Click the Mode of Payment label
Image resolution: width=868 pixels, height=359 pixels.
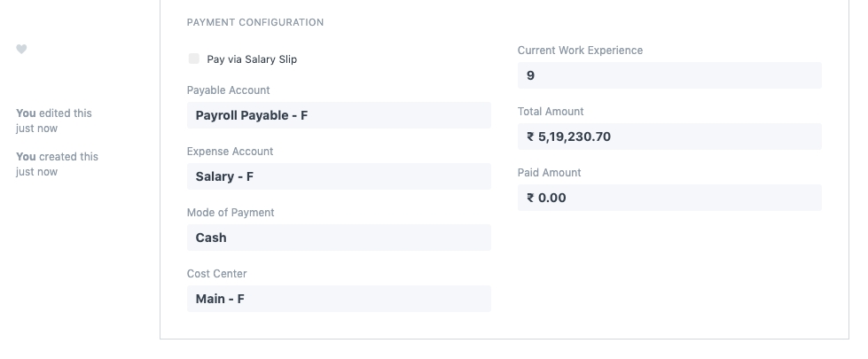click(230, 213)
